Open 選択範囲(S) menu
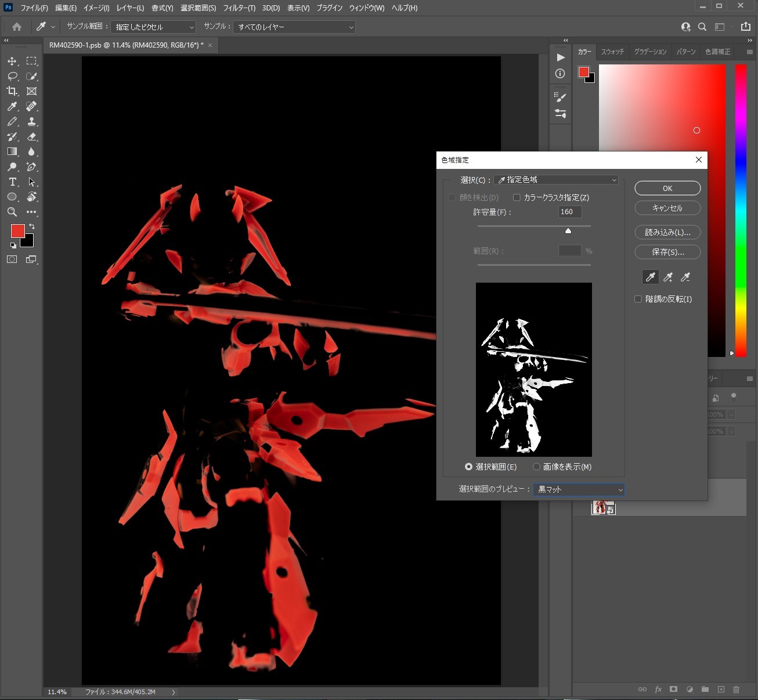758x700 pixels. (x=198, y=8)
